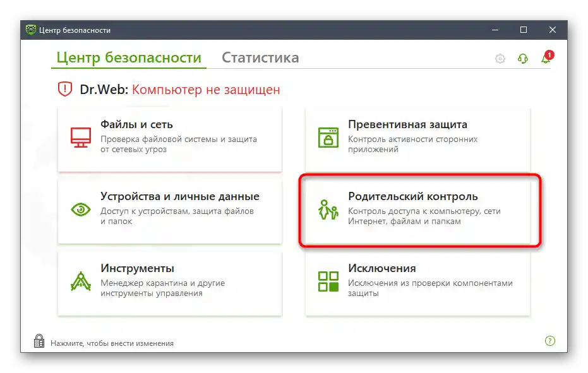Click the description Менеджер карантина и другие

[162, 283]
